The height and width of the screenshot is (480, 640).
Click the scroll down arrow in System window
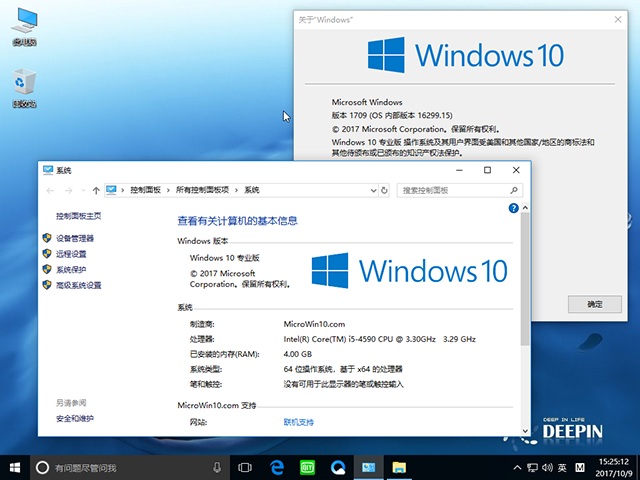[525, 431]
